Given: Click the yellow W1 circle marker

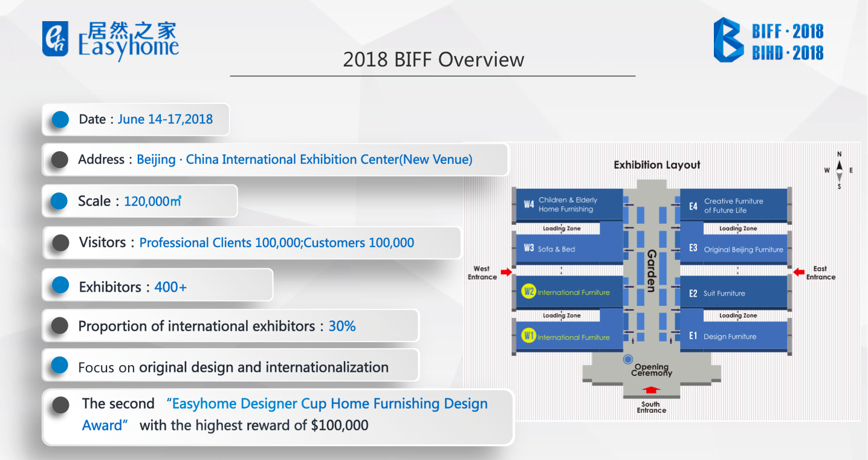Looking at the screenshot, I should (x=529, y=335).
